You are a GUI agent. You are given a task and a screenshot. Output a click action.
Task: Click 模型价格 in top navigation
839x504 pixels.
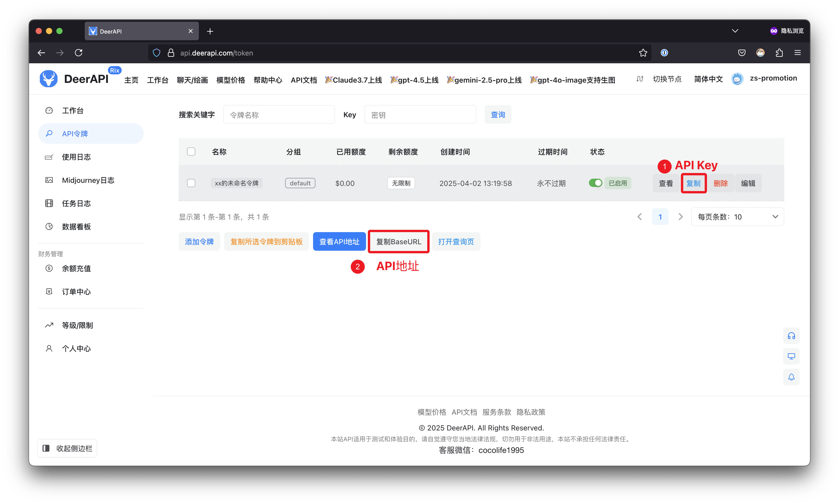[231, 80]
